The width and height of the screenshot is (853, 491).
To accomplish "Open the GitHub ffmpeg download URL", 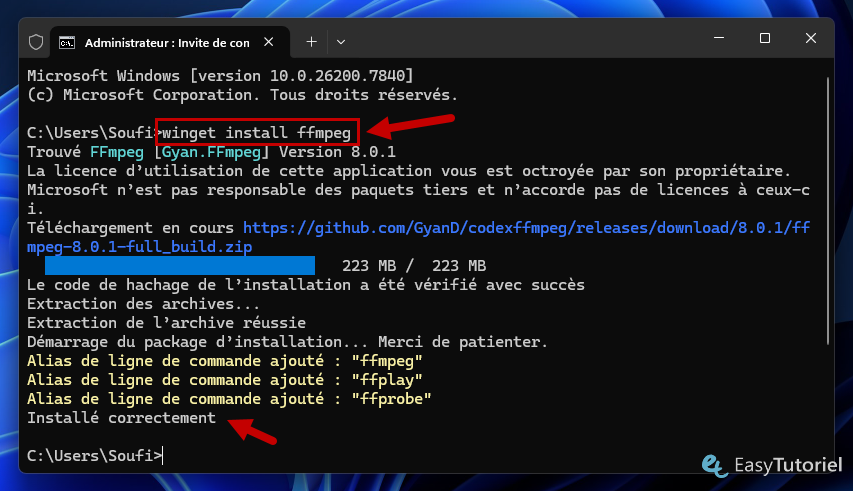I will [x=418, y=237].
